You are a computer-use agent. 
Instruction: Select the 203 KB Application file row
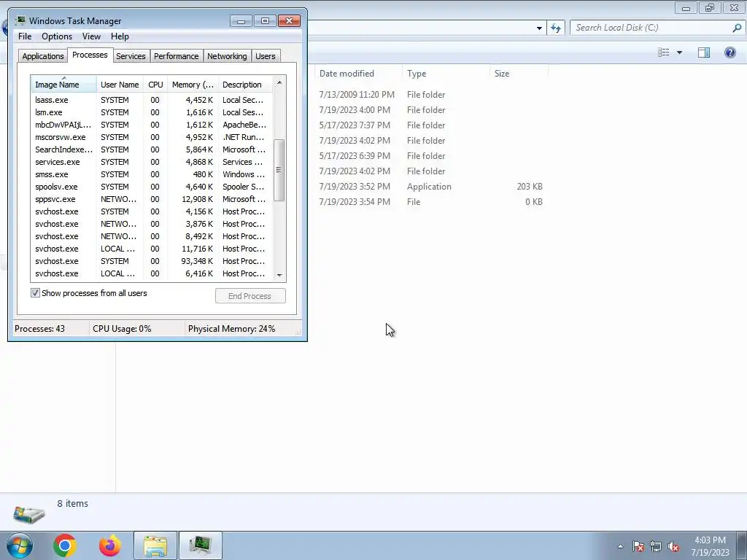coord(431,187)
